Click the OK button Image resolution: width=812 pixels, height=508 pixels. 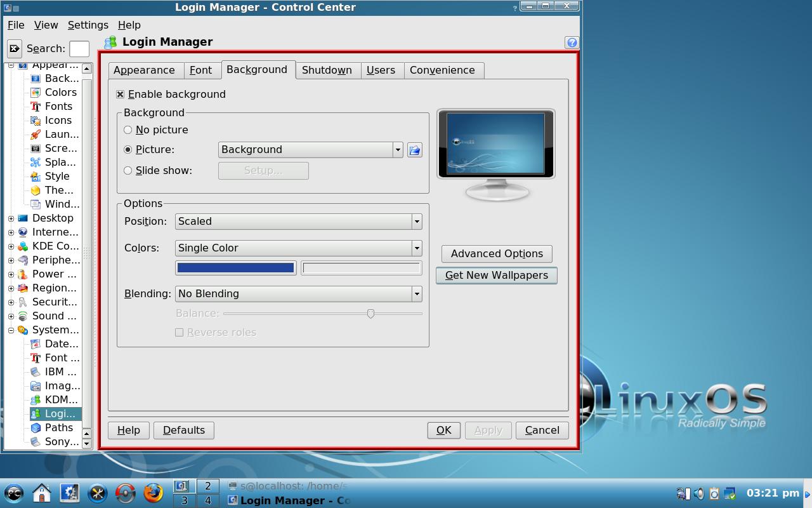tap(443, 430)
